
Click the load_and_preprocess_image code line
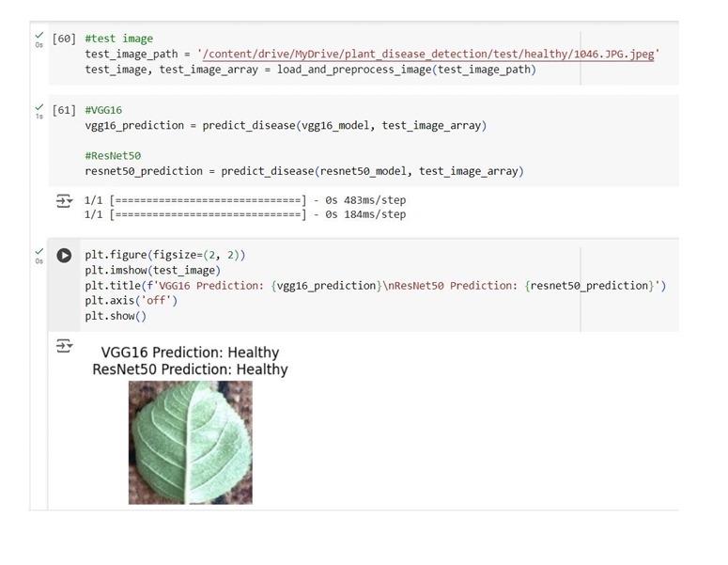point(310,70)
